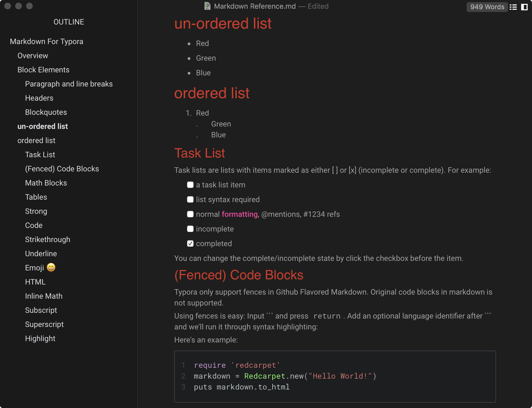The image size is (532, 408).
Task: Click the 'Green' bullet list item
Action: pyautogui.click(x=206, y=58)
